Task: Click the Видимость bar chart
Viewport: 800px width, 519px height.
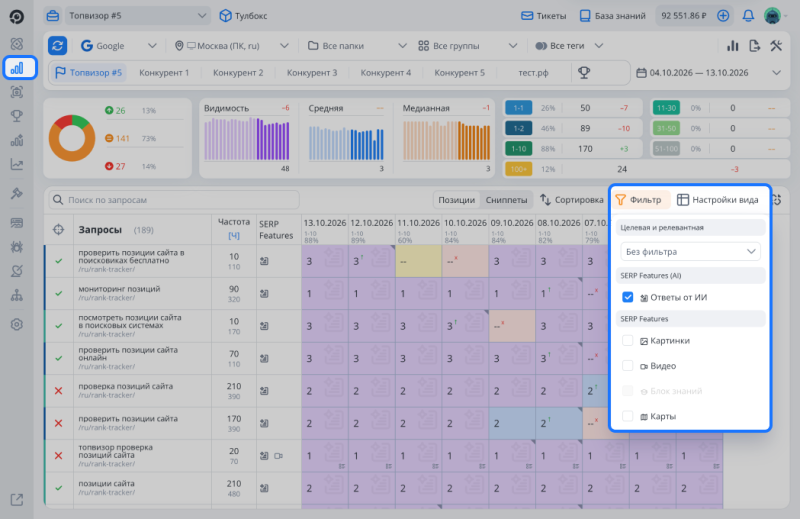Action: click(x=247, y=139)
